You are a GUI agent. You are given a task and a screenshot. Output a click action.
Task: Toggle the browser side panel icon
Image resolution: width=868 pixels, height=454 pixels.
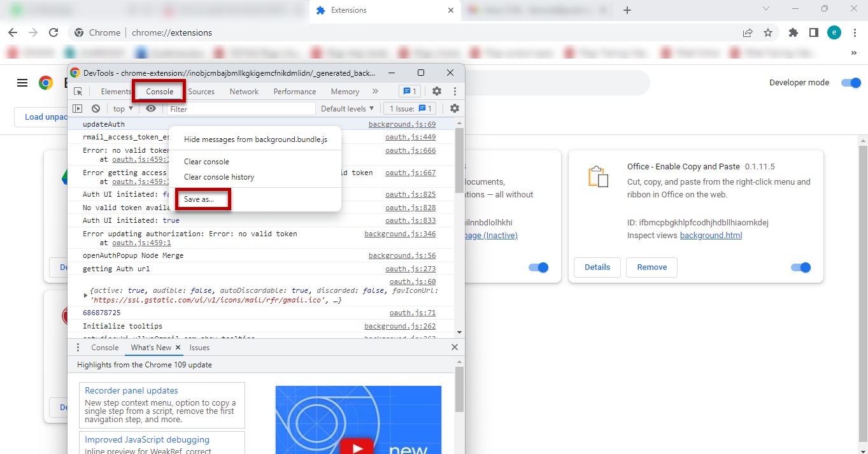point(814,32)
